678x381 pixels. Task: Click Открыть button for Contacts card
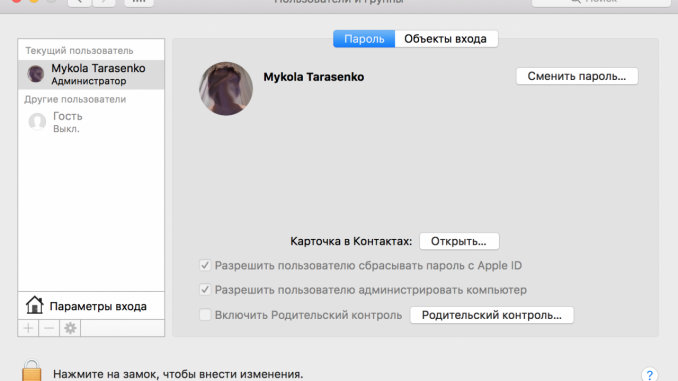point(459,241)
